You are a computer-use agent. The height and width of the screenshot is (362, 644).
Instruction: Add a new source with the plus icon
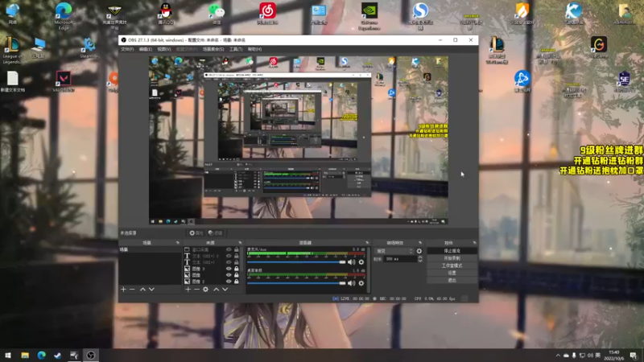[188, 289]
